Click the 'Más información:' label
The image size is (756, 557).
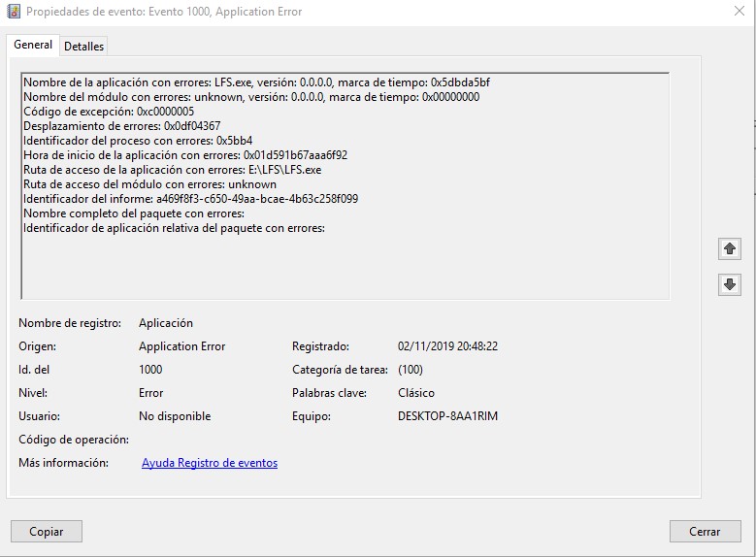tap(64, 463)
